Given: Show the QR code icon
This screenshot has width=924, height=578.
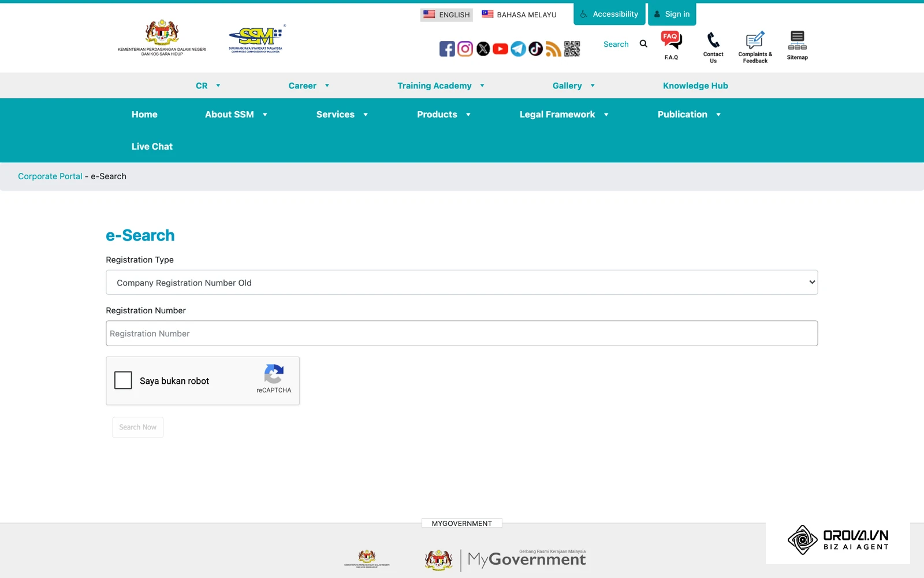Looking at the screenshot, I should tap(572, 49).
